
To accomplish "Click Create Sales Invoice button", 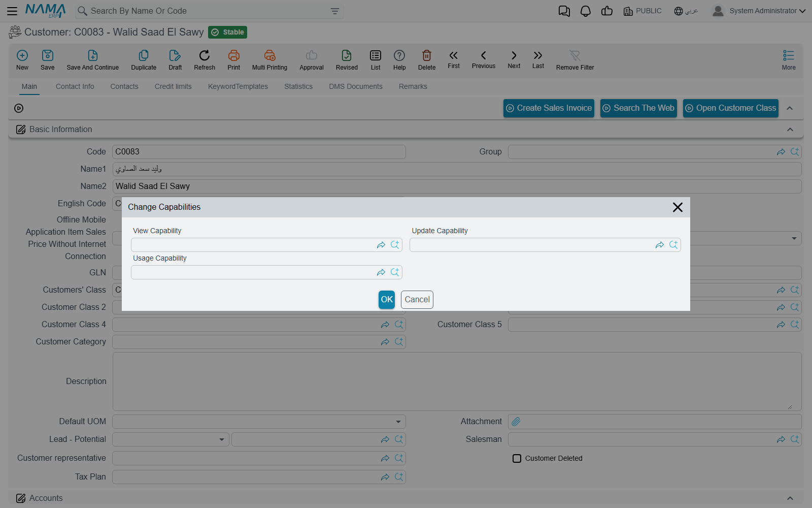I will point(549,108).
